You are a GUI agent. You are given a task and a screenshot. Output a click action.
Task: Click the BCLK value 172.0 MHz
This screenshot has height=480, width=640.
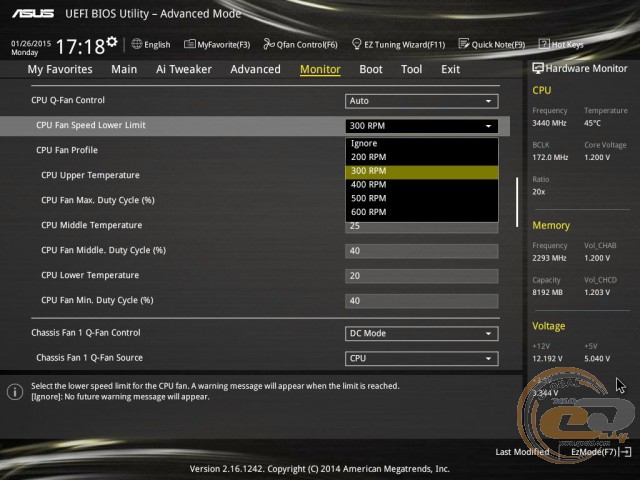click(x=550, y=157)
